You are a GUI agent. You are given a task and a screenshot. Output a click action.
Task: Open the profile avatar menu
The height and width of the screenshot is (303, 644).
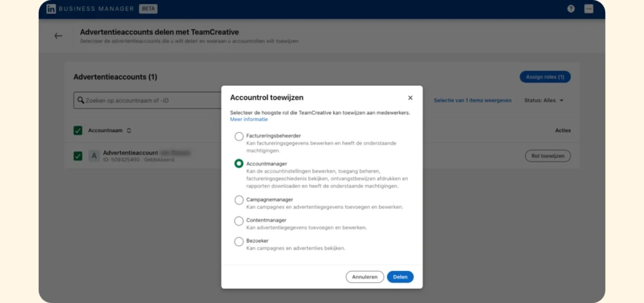[588, 9]
